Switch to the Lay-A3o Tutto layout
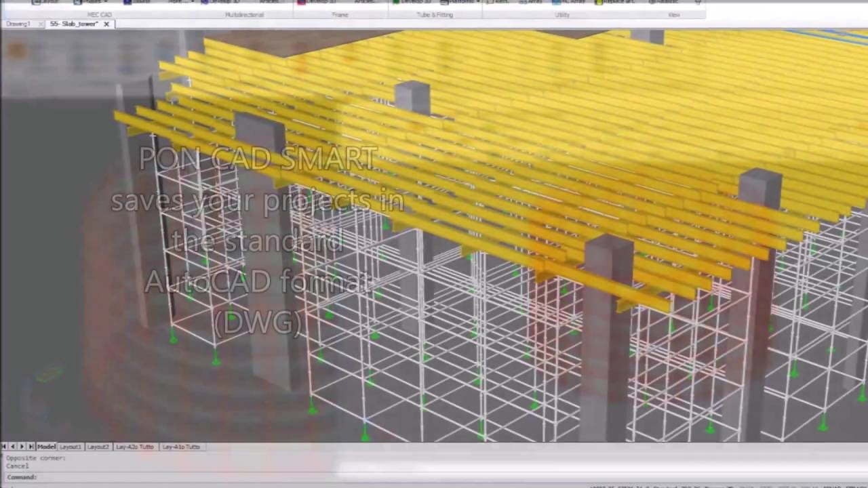Viewport: 868px width, 488px height. coord(135,447)
